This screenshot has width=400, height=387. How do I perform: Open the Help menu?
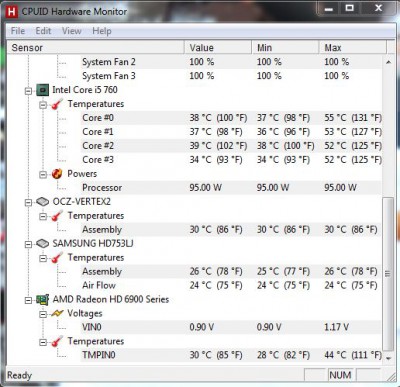coord(102,31)
